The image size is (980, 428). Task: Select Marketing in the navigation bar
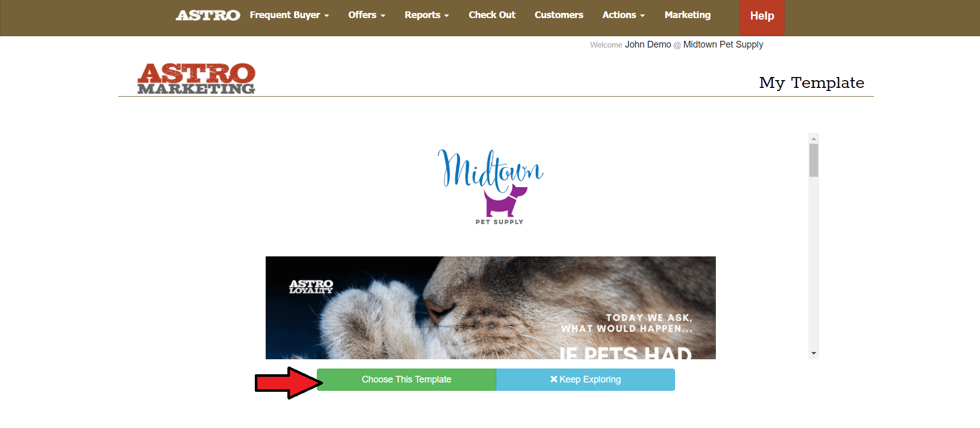687,15
